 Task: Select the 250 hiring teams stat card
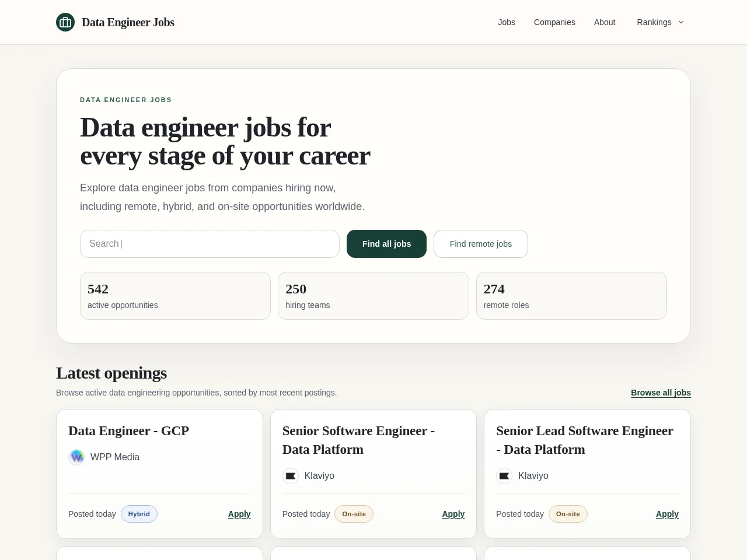point(373,296)
